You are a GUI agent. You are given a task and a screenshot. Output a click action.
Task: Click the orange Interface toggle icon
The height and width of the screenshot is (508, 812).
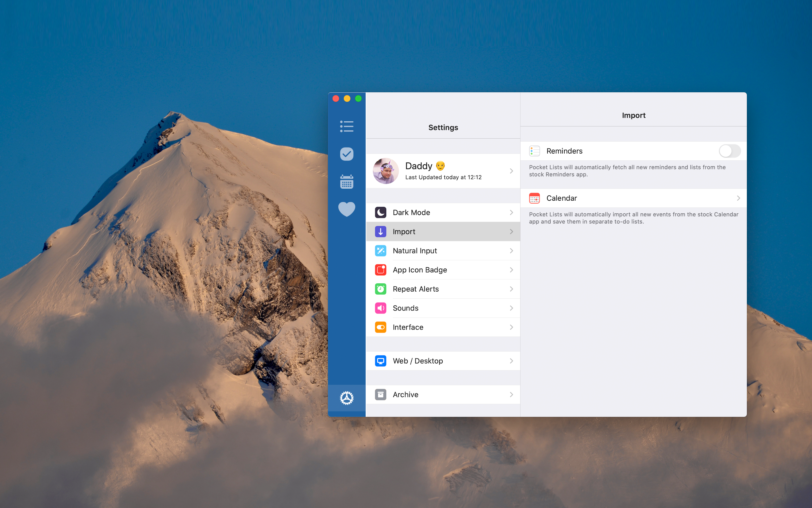pos(381,327)
